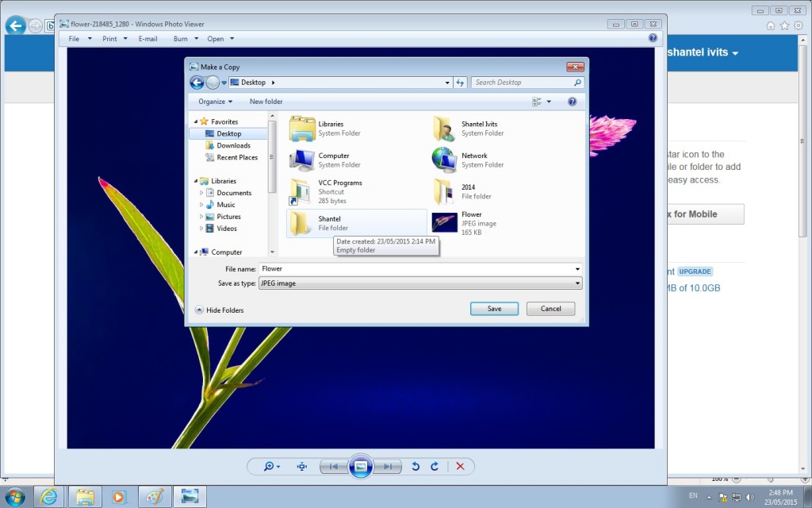
Task: Click the Back arrow in Make a Copy dialog
Action: click(x=197, y=83)
